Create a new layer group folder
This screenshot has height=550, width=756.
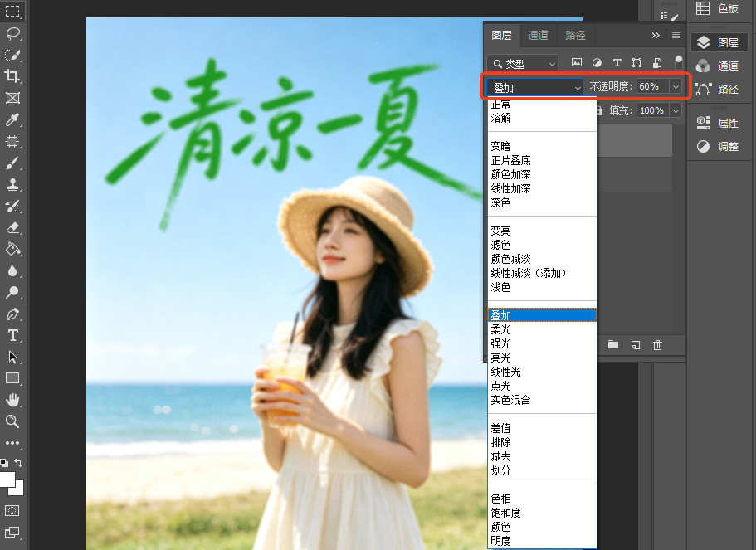(x=613, y=344)
